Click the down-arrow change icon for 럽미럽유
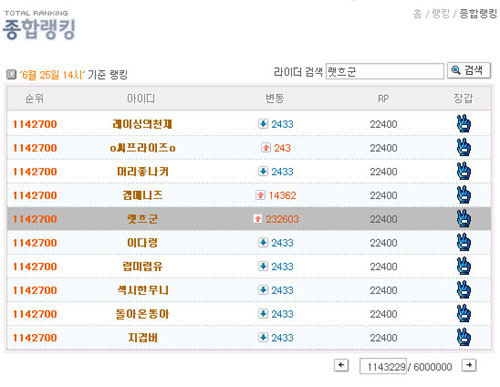The image size is (500, 387). coord(263,266)
